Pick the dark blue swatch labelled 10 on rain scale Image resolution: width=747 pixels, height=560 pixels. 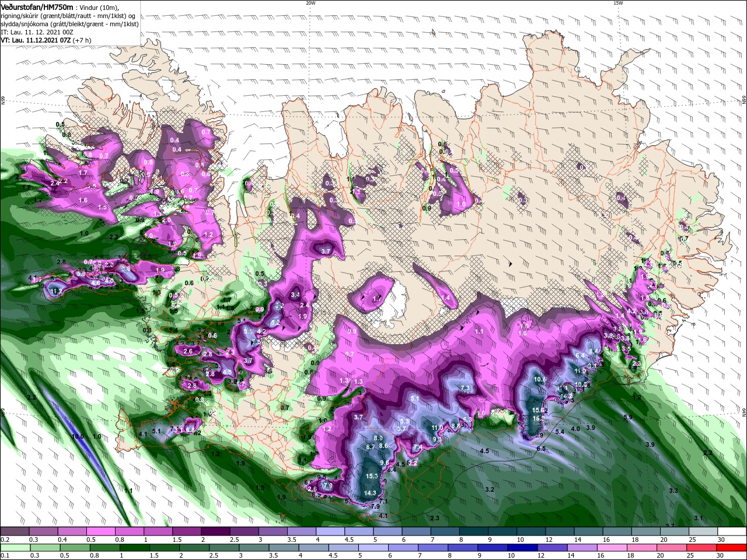(x=523, y=548)
